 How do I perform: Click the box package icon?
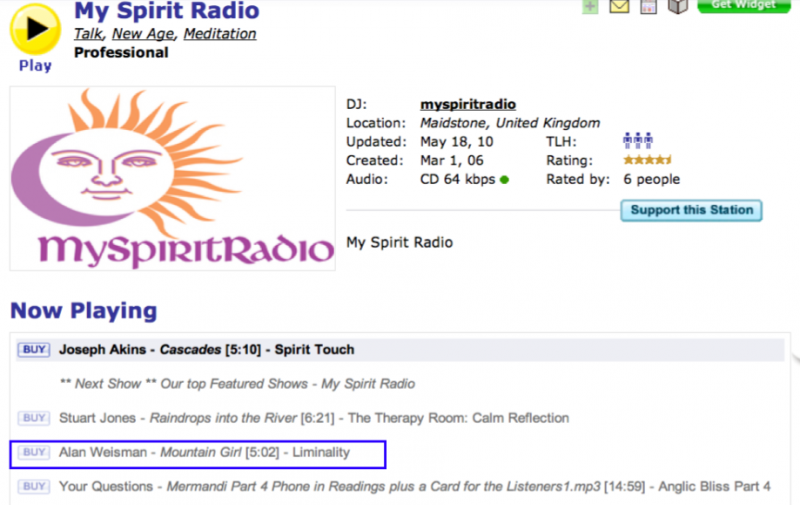click(677, 7)
